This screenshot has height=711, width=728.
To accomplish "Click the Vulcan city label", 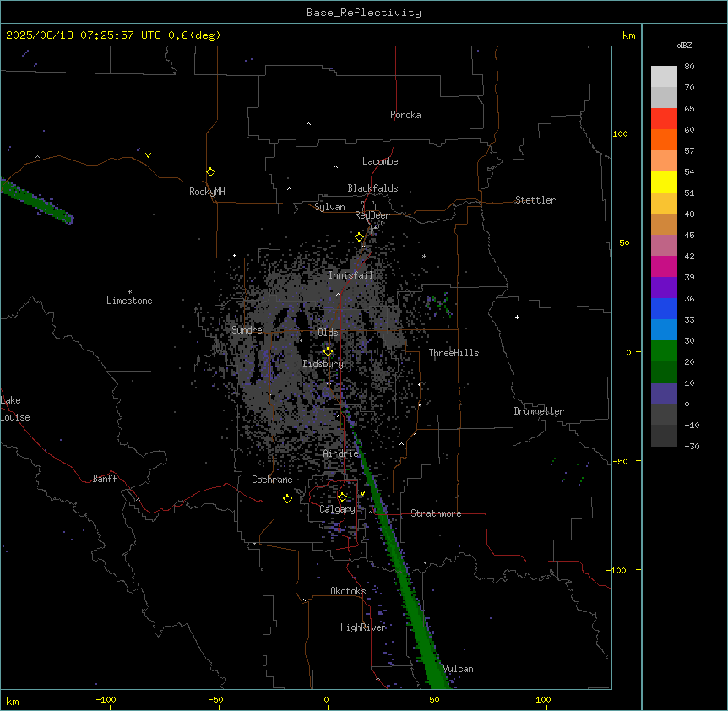I will point(458,669).
